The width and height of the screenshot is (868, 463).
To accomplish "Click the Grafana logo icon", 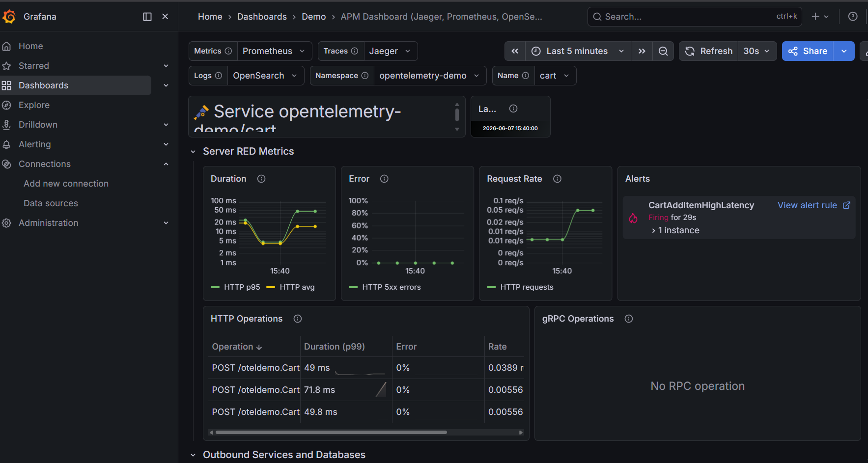I will pos(9,17).
